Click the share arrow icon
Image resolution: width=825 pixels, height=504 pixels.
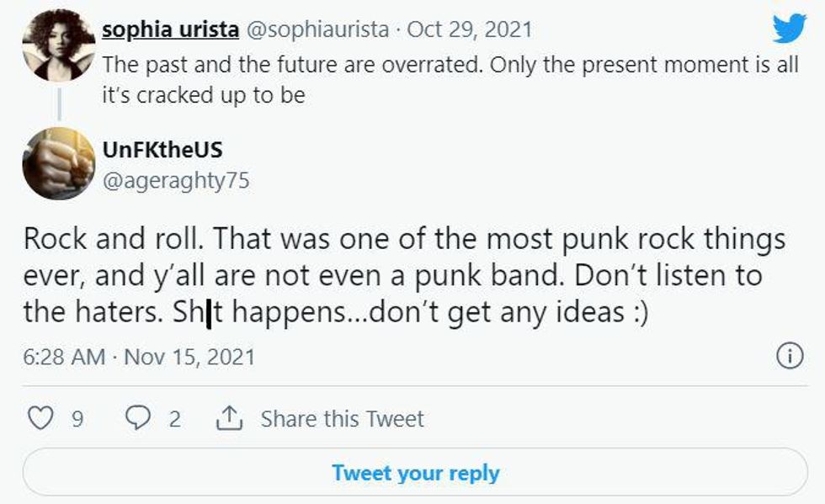tap(230, 418)
